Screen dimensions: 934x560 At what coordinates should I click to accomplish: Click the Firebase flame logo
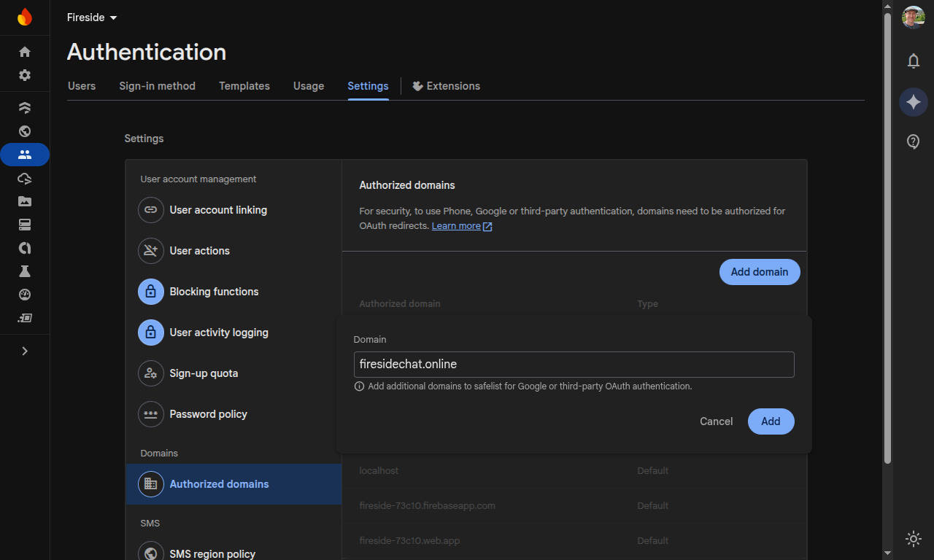(25, 17)
